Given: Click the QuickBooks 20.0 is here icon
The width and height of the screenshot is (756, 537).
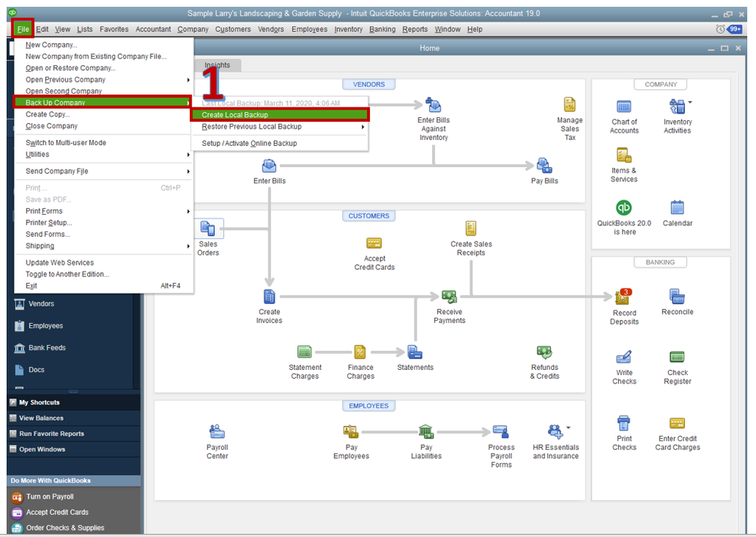Looking at the screenshot, I should [624, 208].
